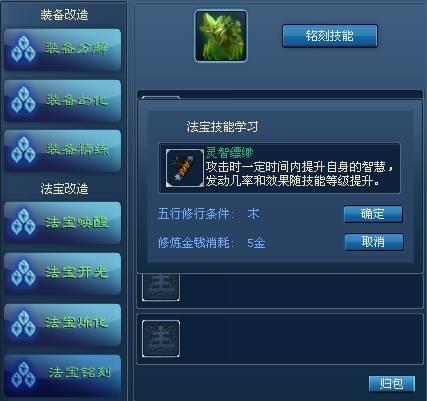This screenshot has width=427, height=401.
Task: Open the 装备分解 menu entry
Action: [63, 49]
